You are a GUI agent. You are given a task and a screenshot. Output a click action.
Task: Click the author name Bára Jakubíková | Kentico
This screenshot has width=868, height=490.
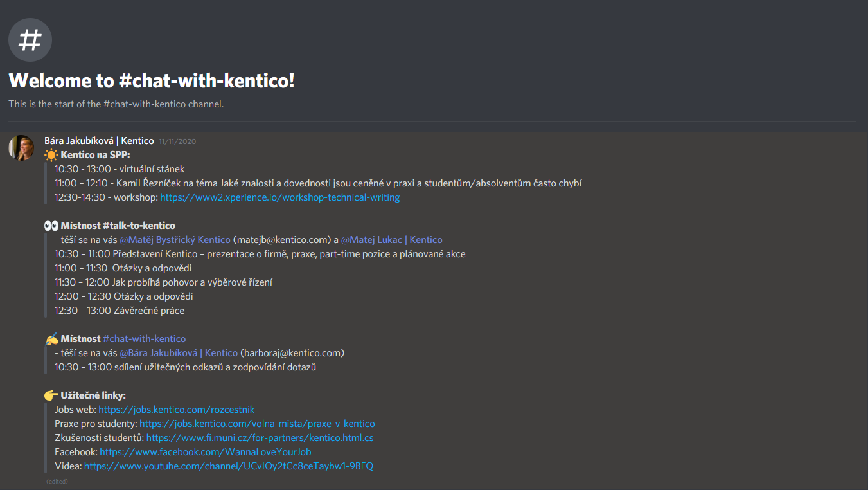(99, 141)
